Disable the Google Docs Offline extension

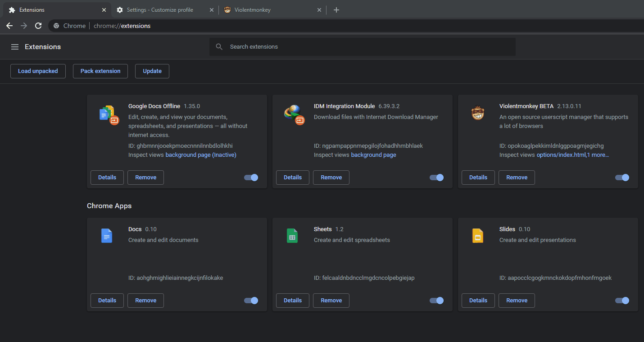pos(251,178)
